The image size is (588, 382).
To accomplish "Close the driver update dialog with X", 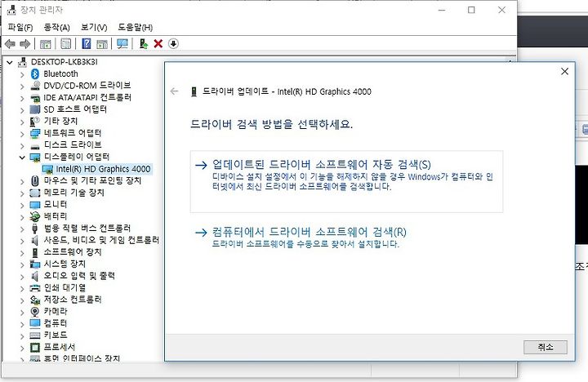I will pyautogui.click(x=565, y=71).
